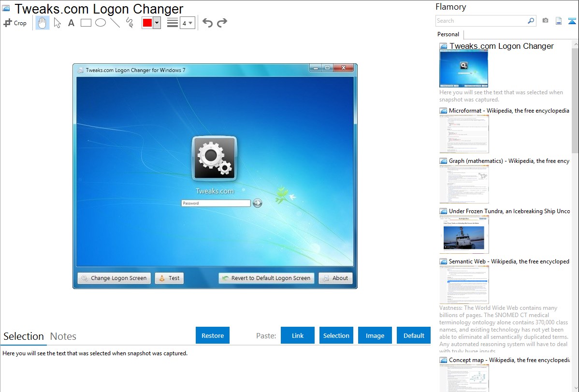Close the Logon Changer window in screenshot
The width and height of the screenshot is (579, 392).
click(344, 68)
